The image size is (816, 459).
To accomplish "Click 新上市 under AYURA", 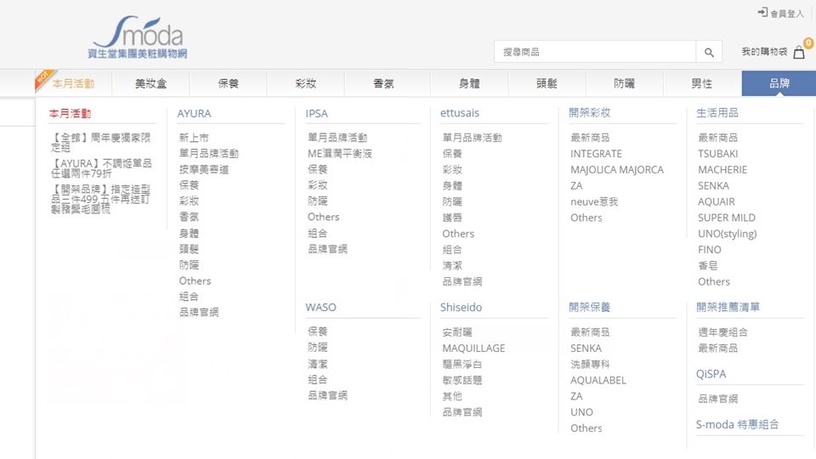I will [x=194, y=137].
